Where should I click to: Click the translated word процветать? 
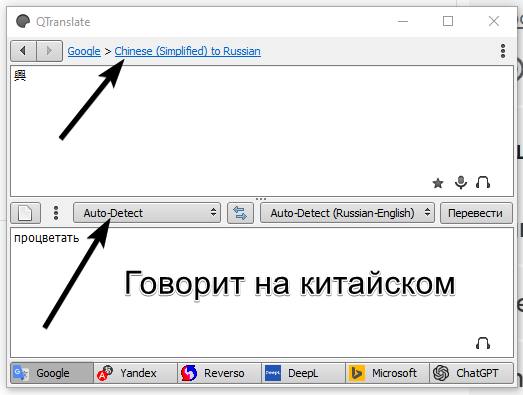[47, 238]
